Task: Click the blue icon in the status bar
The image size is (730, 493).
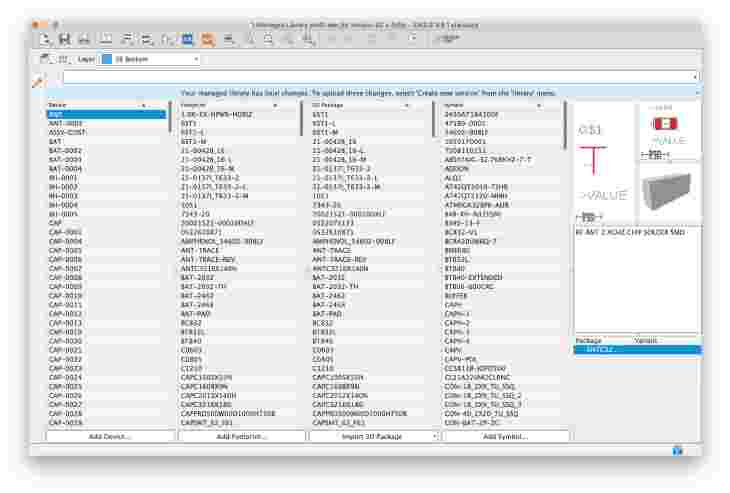Action: 677,450
